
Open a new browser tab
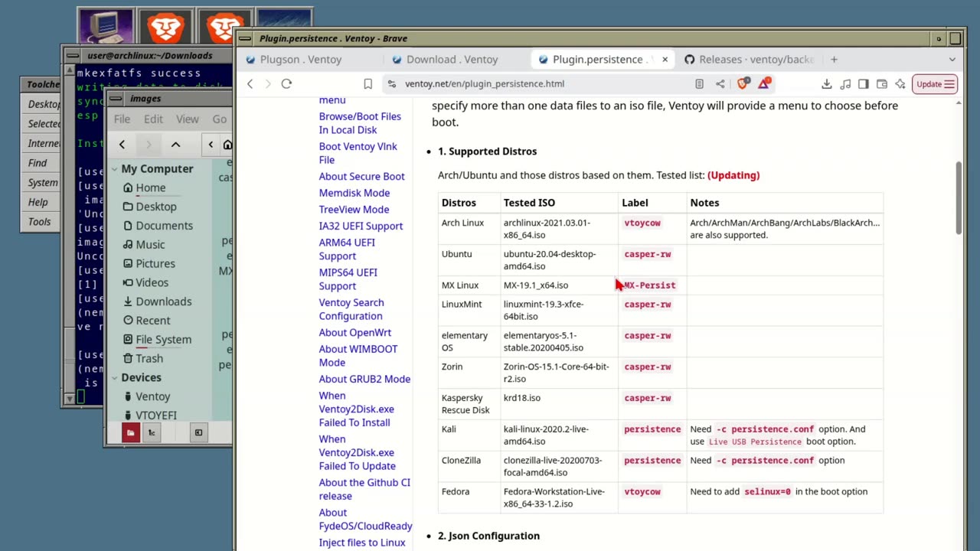coord(834,59)
